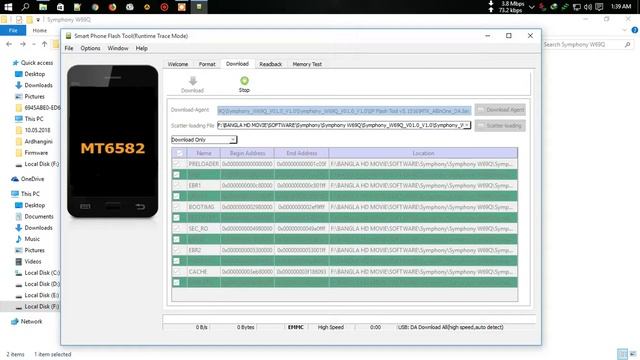Launch Microsoft Store from taskbar
This screenshot has height=360, width=640.
[x=60, y=7]
